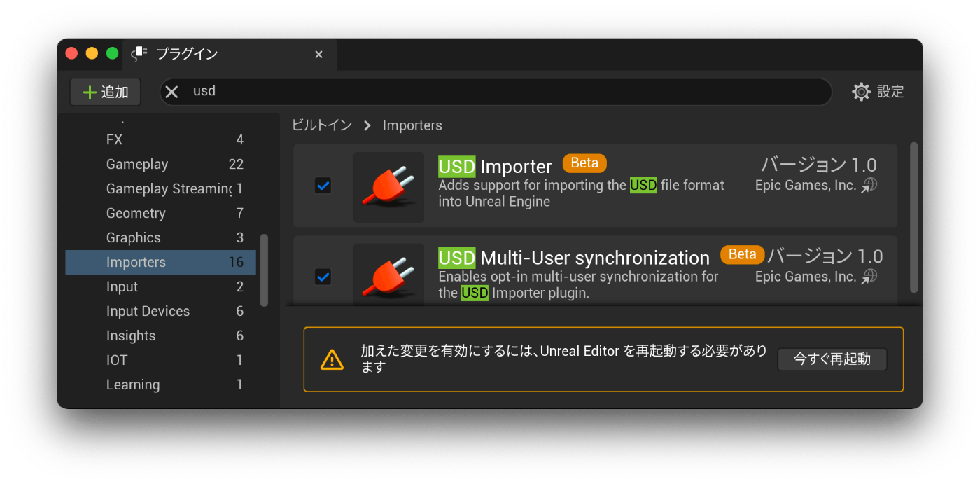The height and width of the screenshot is (484, 980).
Task: Select the Gameplay category
Action: (161, 164)
